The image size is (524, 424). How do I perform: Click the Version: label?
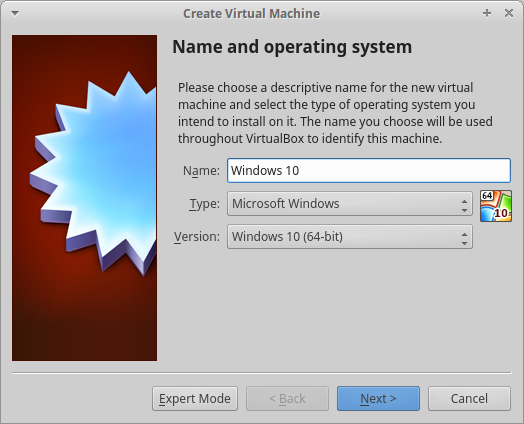[x=197, y=237]
